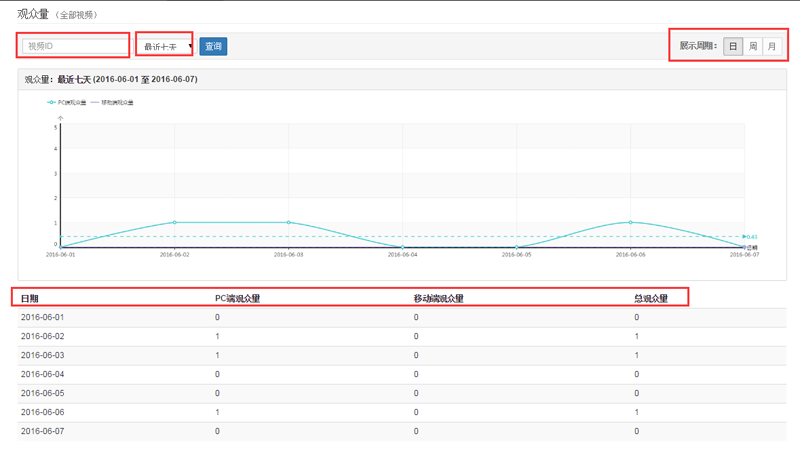Select the 2016-06-06 table row
Image resolution: width=800 pixels, height=451 pixels.
tap(400, 412)
